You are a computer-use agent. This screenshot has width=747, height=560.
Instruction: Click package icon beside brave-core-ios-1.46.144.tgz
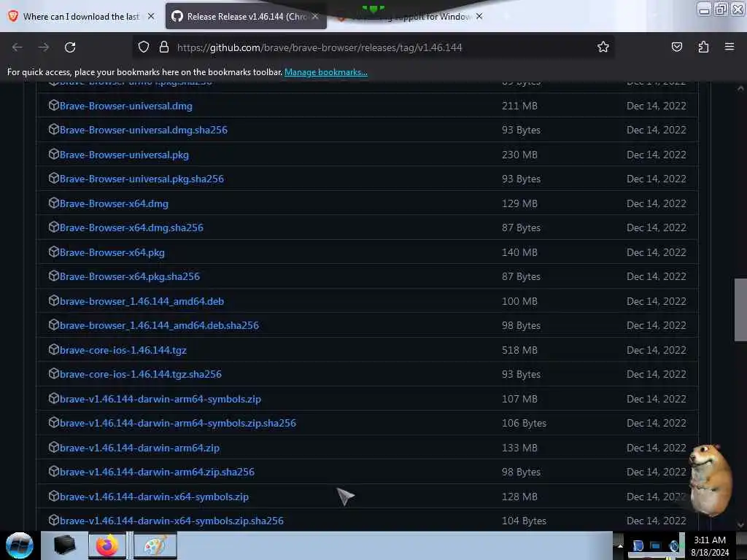point(54,349)
